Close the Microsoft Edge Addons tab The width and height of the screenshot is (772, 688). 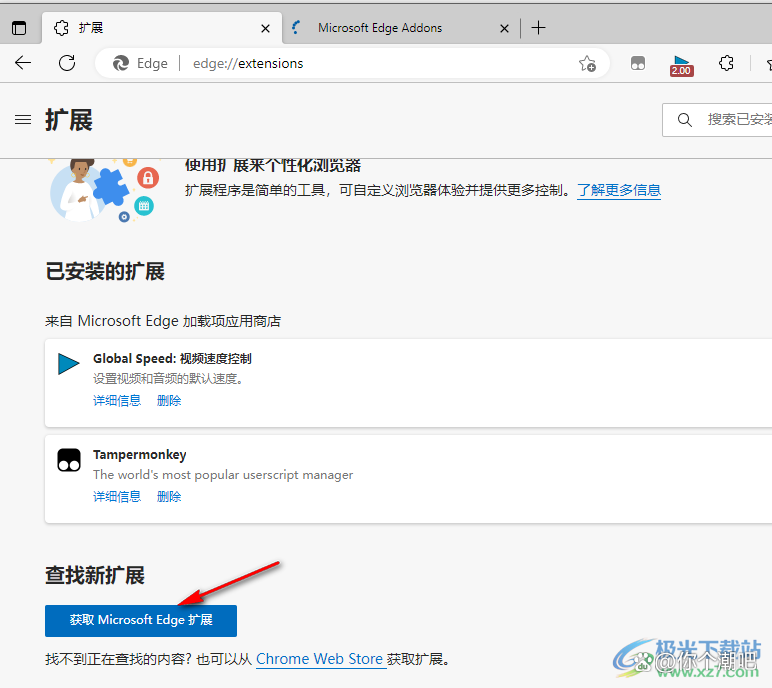coord(504,29)
